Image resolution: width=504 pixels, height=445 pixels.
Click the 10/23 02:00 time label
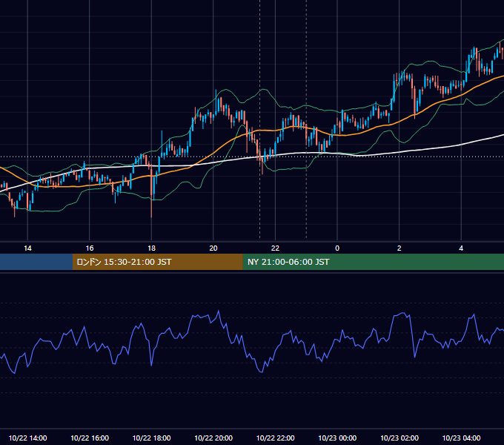pyautogui.click(x=399, y=438)
